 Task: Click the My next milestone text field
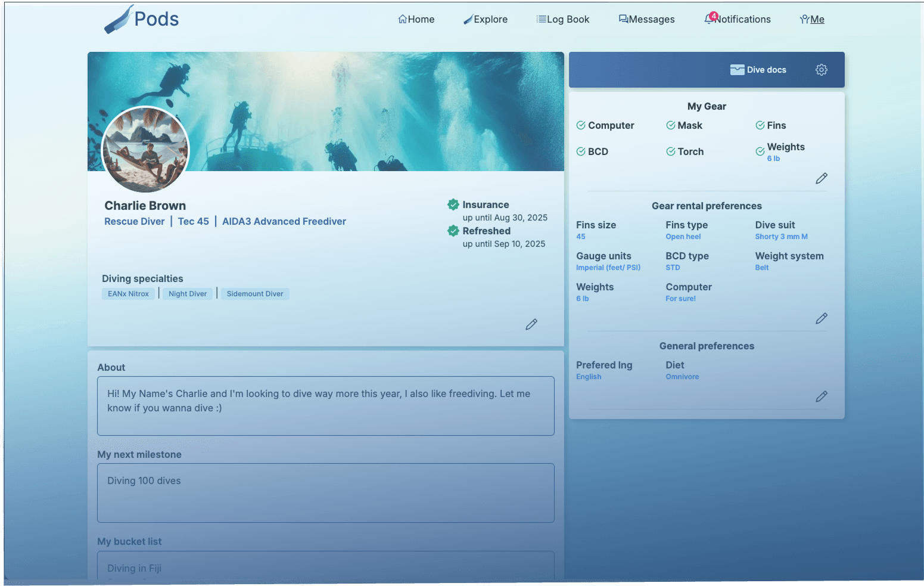pos(325,493)
